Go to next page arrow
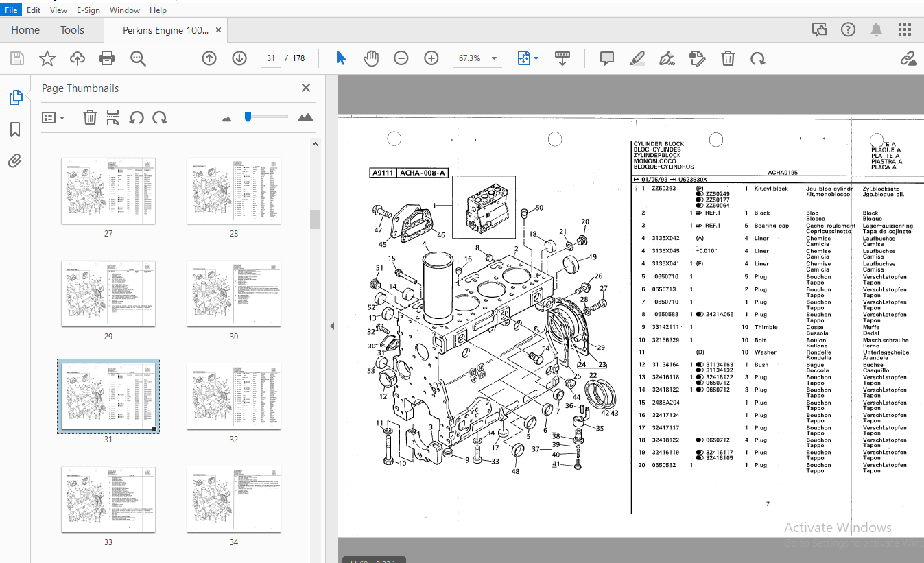This screenshot has height=563, width=924. [239, 58]
